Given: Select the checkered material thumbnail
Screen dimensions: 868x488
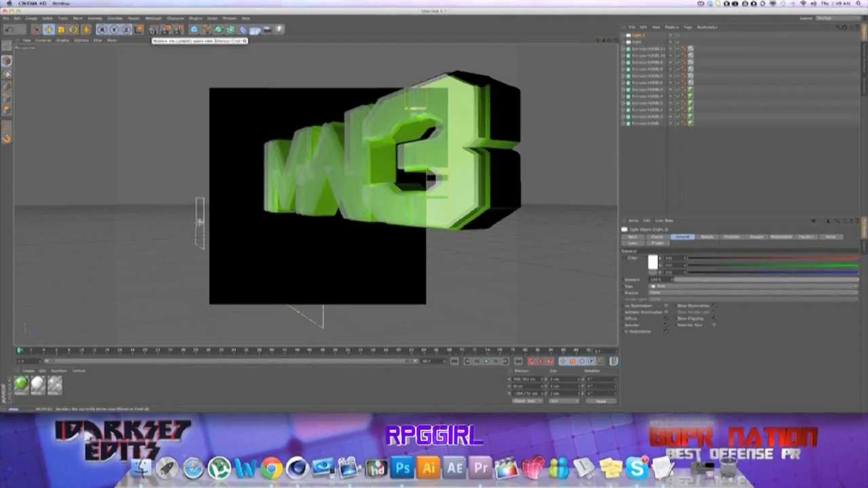Looking at the screenshot, I should pos(55,385).
